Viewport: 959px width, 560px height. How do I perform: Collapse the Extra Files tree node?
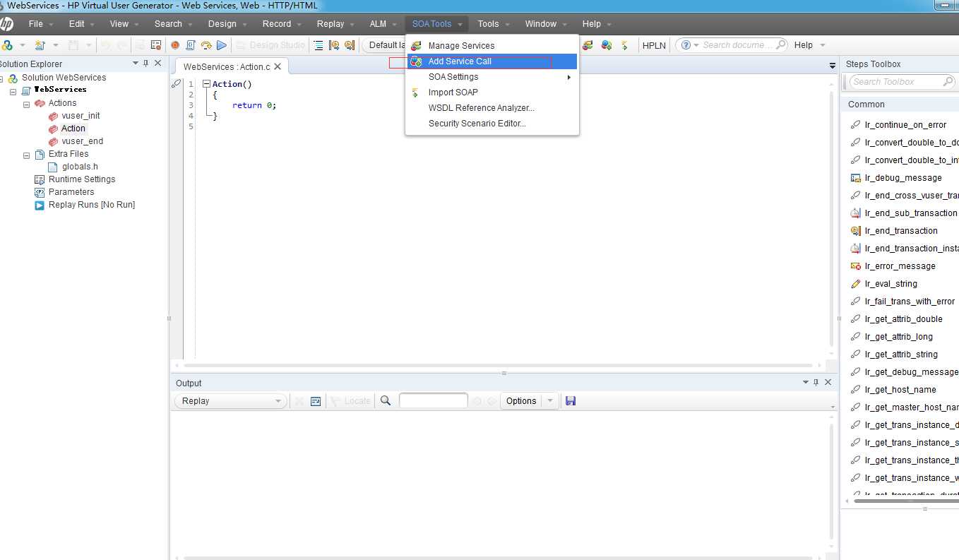(27, 155)
